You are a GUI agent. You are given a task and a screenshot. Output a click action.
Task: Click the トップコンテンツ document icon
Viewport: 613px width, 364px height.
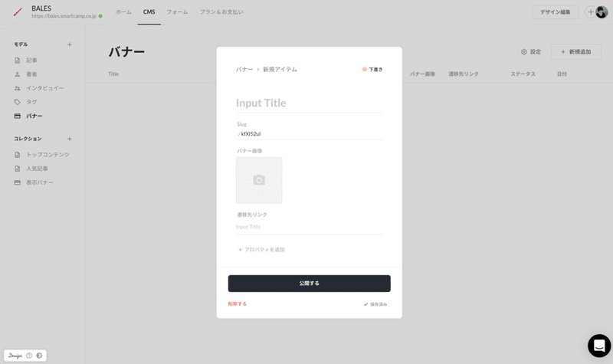coord(17,155)
